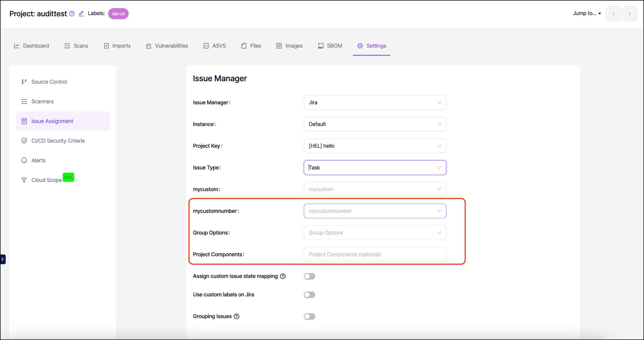
Task: Go to next project arrow
Action: (629, 14)
